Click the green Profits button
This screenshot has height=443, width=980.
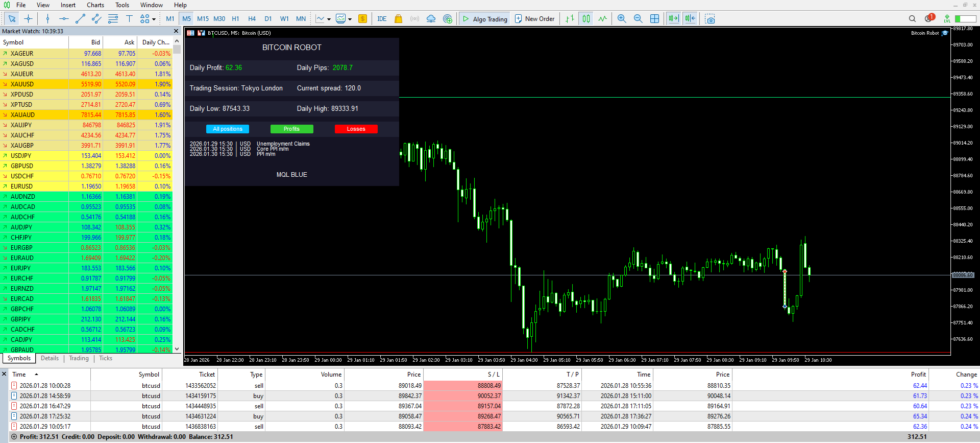pos(292,129)
